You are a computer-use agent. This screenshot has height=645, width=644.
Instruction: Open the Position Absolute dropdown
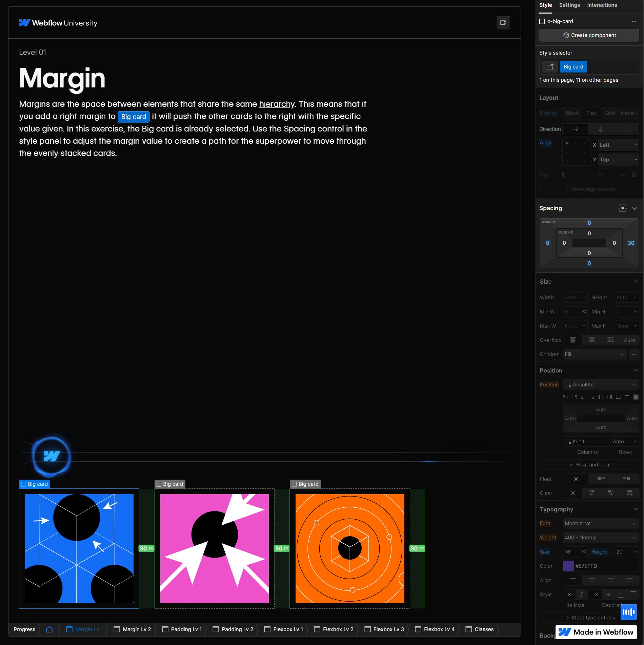tap(601, 385)
